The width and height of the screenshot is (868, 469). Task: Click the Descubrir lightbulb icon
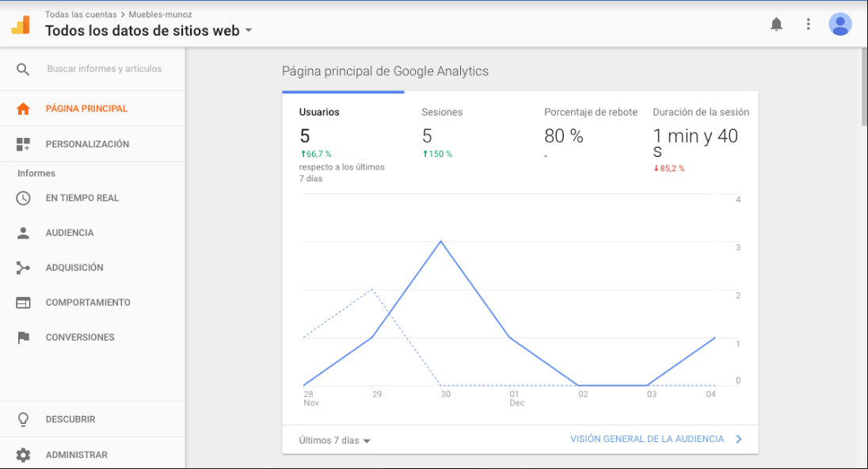tap(23, 419)
